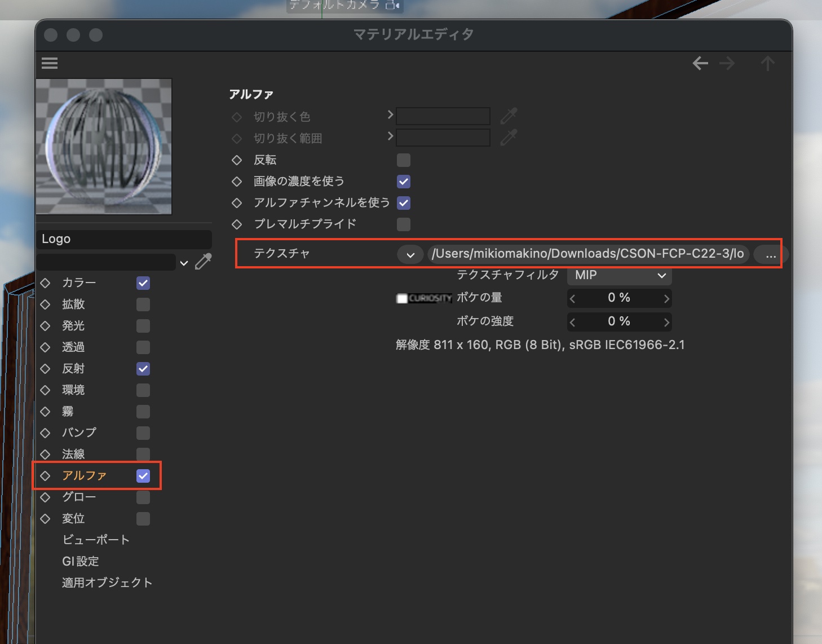
Task: Click the eyedropper next to 切り抜く範囲
Action: click(509, 138)
